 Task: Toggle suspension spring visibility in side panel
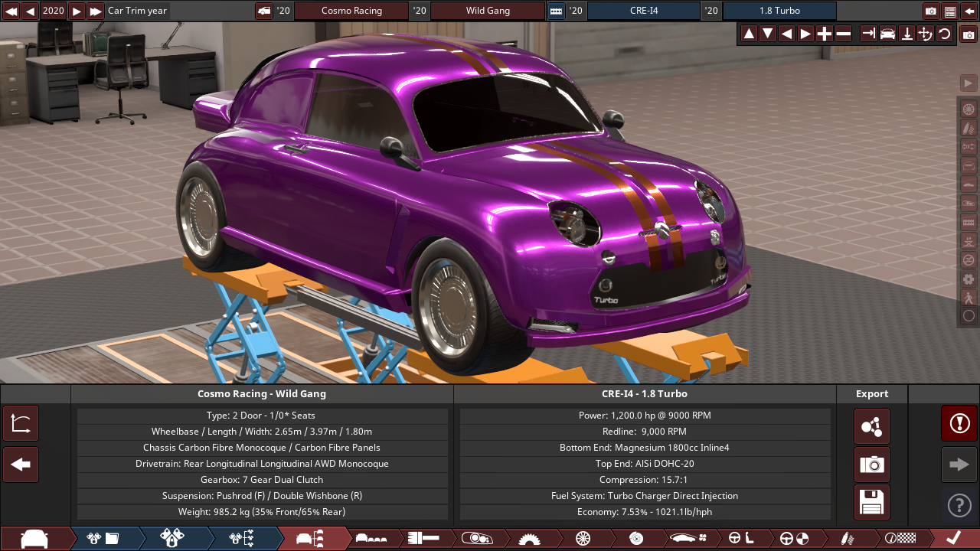point(969,127)
